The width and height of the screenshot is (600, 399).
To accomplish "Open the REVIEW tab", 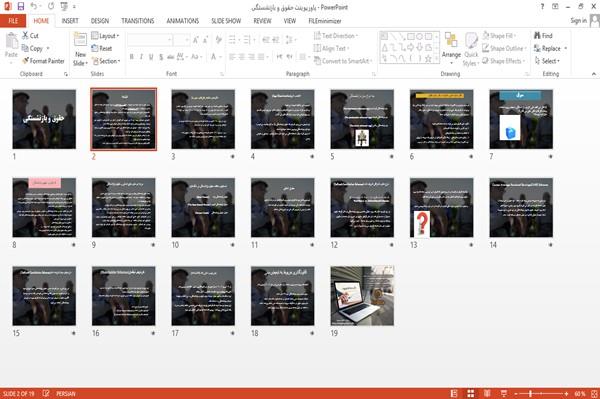I will (262, 21).
